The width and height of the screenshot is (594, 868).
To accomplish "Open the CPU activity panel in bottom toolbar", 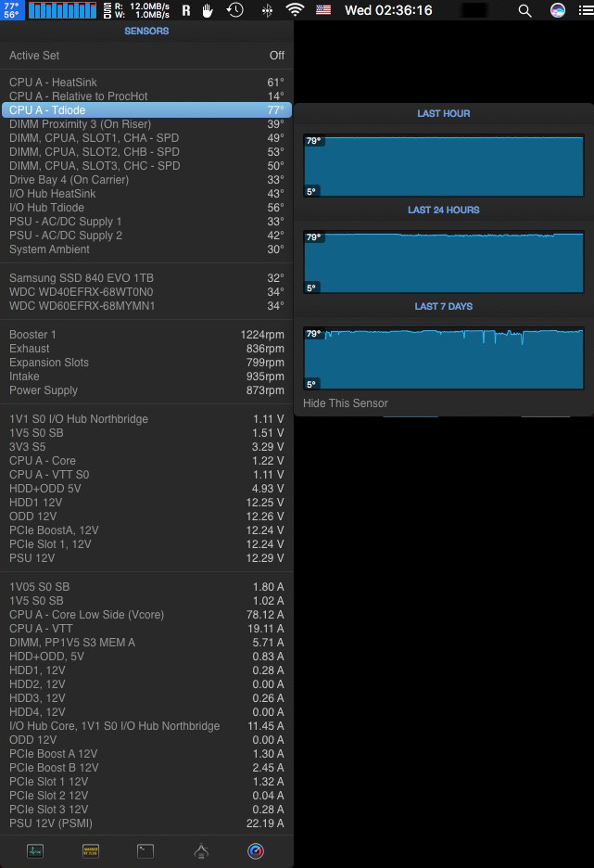I will [x=33, y=850].
